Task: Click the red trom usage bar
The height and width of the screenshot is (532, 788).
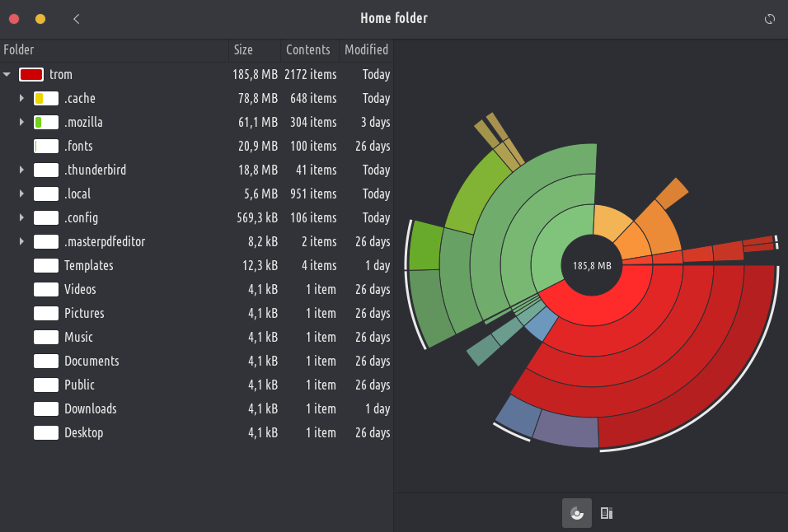Action: click(31, 75)
